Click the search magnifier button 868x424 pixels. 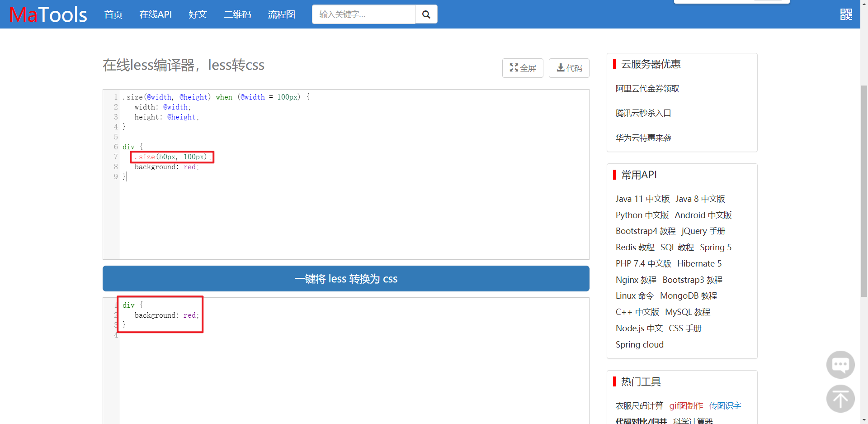[x=426, y=14]
